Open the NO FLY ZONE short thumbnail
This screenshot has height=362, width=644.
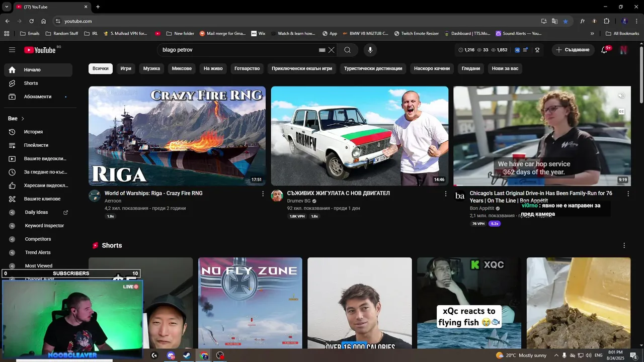tap(250, 303)
